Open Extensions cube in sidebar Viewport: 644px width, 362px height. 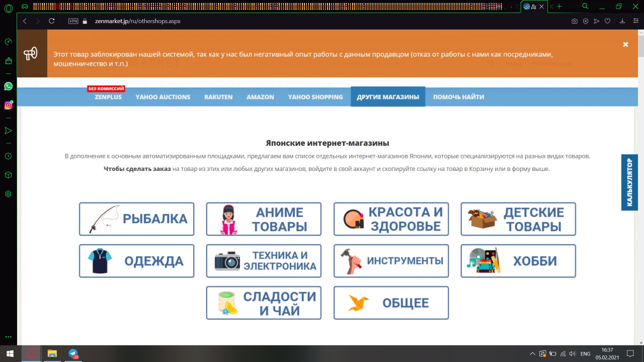coord(8,175)
